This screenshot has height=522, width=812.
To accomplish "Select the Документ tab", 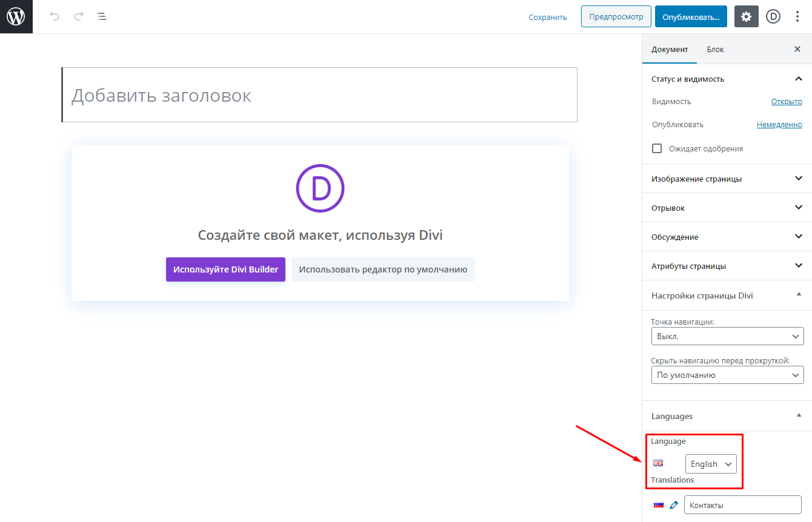I will click(670, 49).
